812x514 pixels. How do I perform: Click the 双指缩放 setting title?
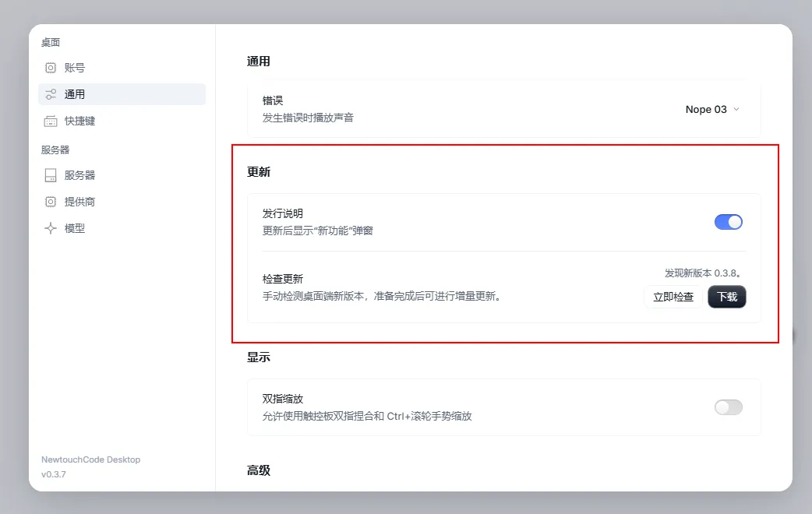pos(283,399)
